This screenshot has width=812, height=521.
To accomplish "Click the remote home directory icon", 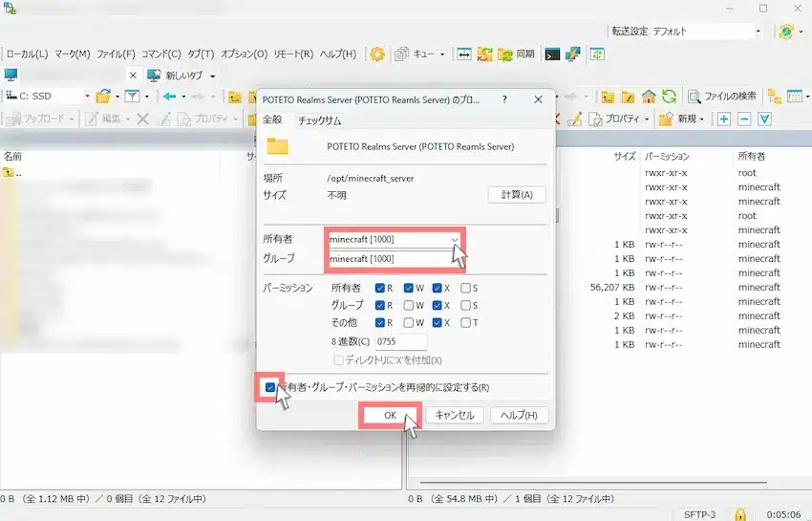I will [650, 97].
